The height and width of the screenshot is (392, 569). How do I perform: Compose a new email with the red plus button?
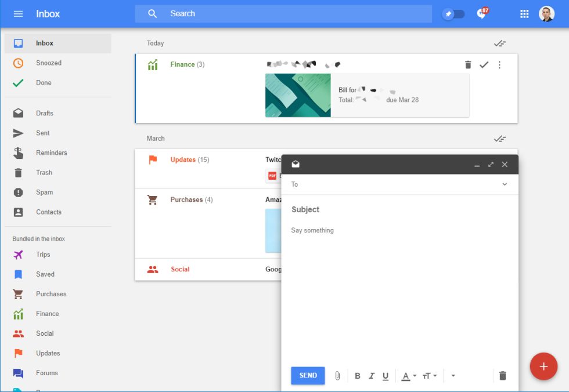[x=543, y=366]
